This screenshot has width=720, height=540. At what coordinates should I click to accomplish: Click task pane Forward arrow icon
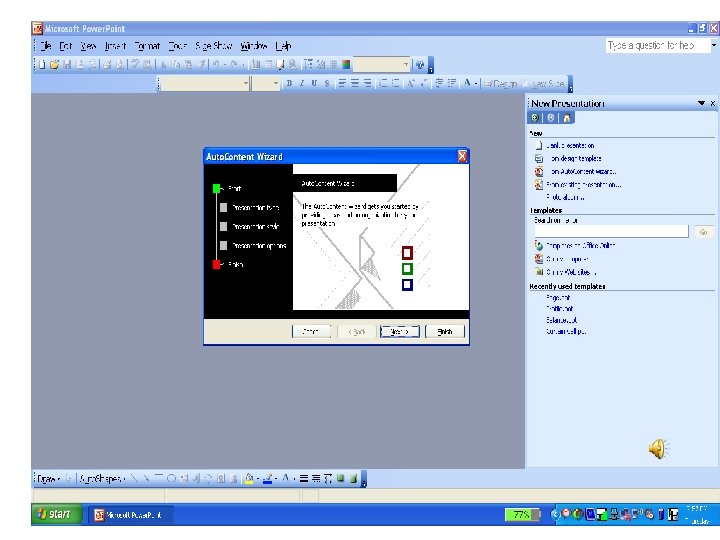pyautogui.click(x=551, y=118)
